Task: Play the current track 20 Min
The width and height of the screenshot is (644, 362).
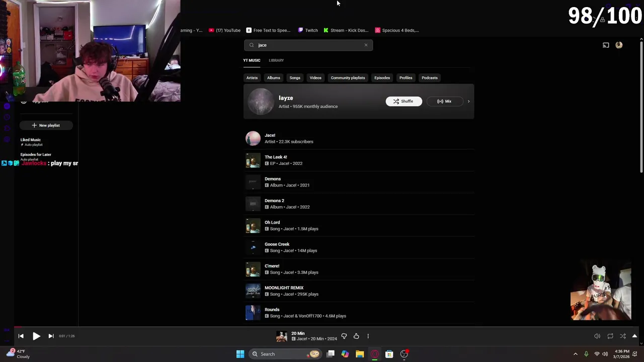Action: click(x=36, y=336)
